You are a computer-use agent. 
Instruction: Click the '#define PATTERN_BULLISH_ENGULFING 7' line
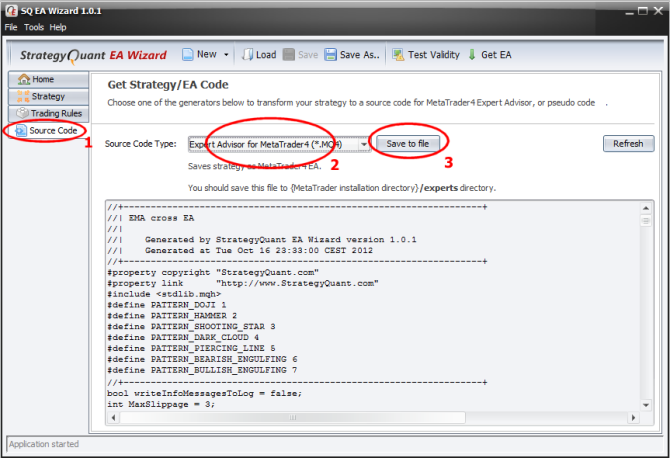click(x=202, y=370)
